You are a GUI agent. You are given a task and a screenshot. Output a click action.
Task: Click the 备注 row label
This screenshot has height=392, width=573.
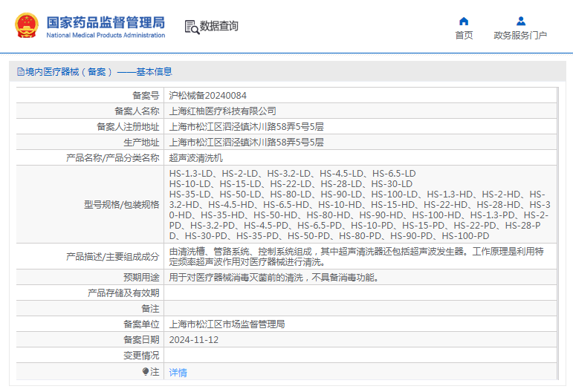pyautogui.click(x=151, y=309)
